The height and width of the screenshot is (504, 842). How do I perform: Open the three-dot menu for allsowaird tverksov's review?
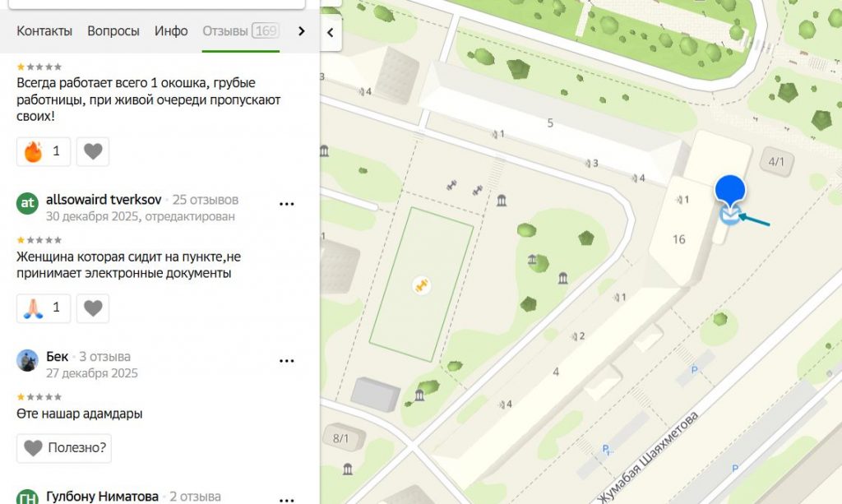[x=287, y=204]
